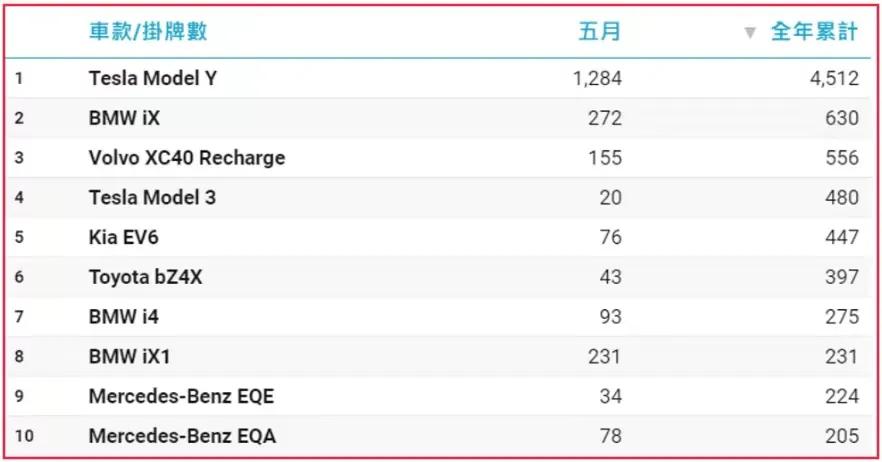Click Volvo XC40 Recharge entry
882x462 pixels.
[x=186, y=158]
